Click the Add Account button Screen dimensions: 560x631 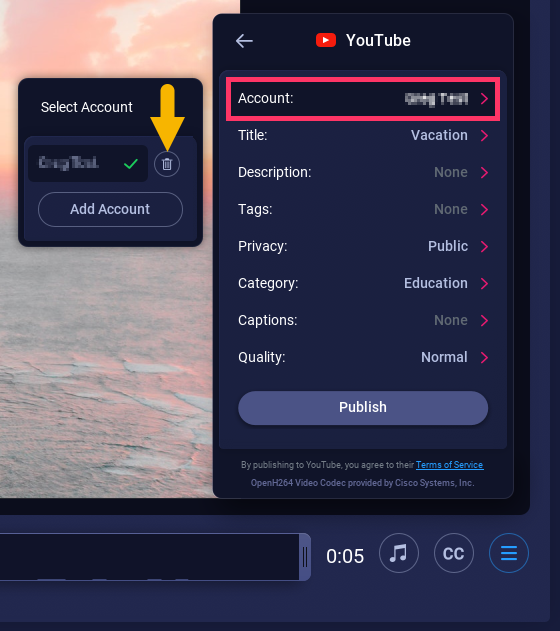[110, 209]
